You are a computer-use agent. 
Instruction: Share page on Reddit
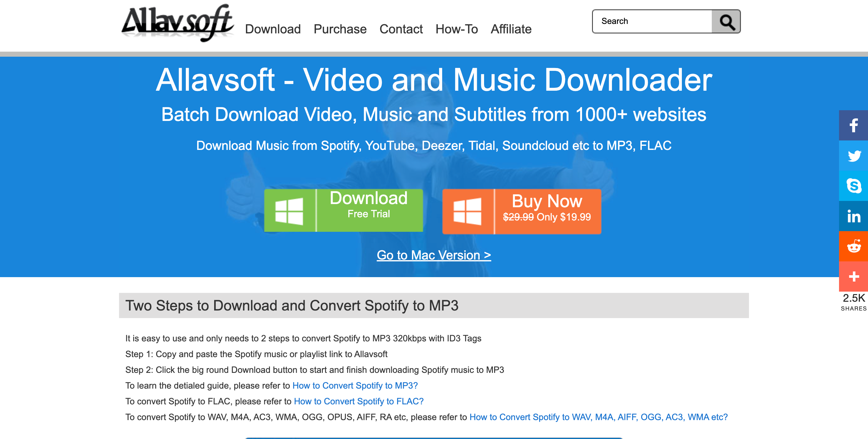pyautogui.click(x=854, y=246)
